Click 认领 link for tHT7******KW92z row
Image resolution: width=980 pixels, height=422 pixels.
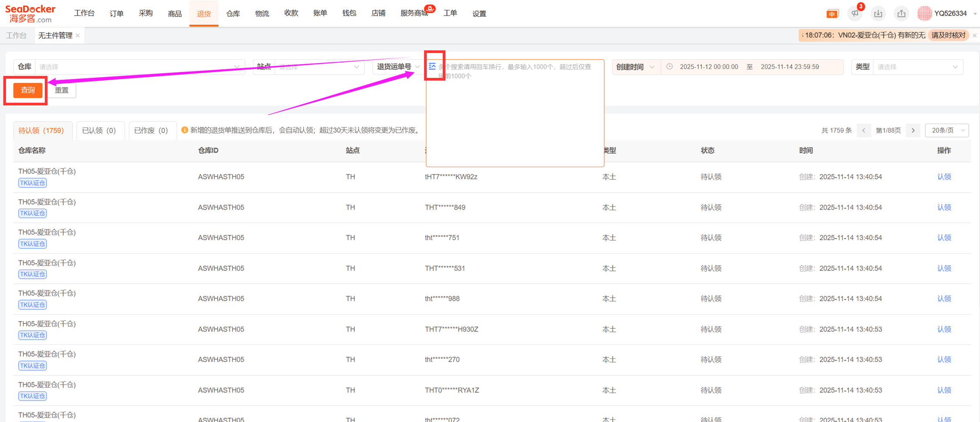point(944,177)
